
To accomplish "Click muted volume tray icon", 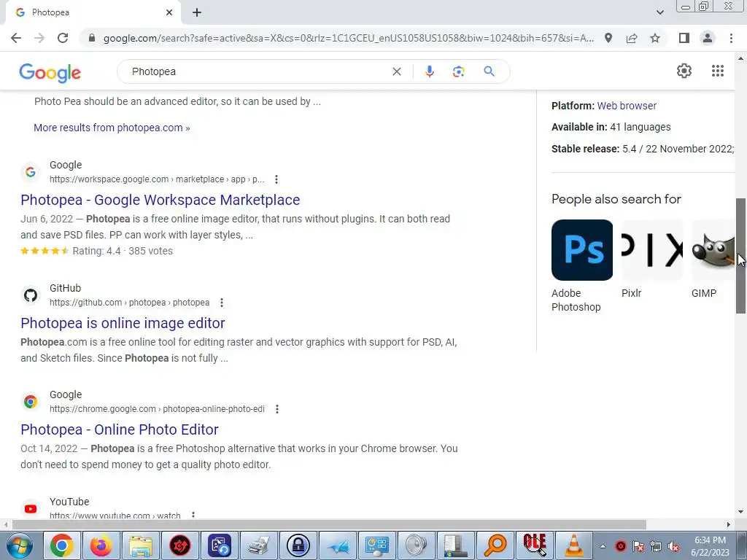I will click(673, 547).
